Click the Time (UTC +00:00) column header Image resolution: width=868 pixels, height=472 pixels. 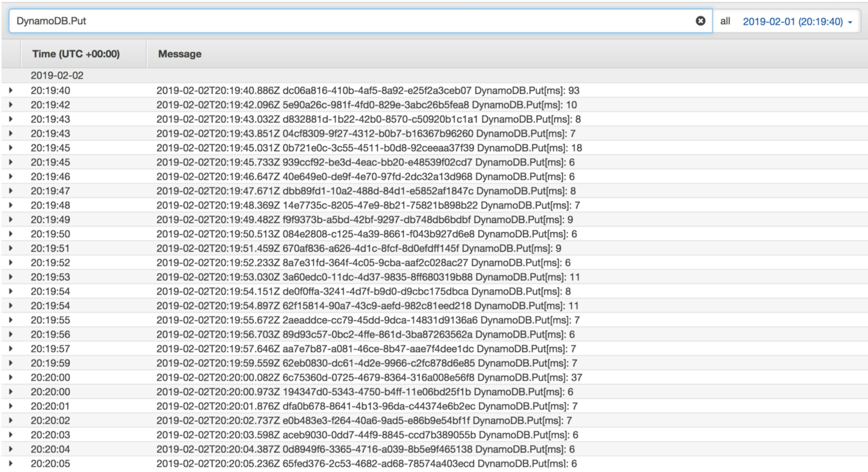click(76, 54)
